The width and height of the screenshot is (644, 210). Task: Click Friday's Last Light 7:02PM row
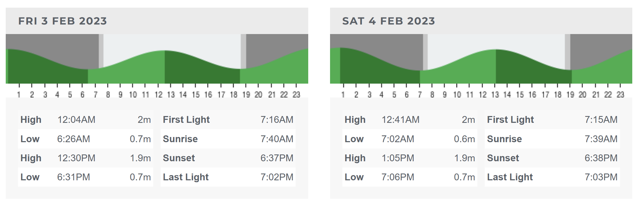tap(228, 177)
